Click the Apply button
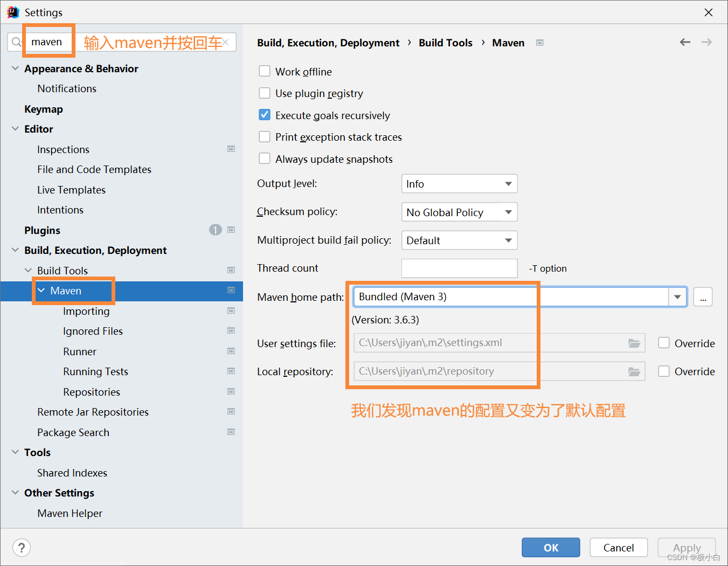This screenshot has height=566, width=728. pos(687,548)
